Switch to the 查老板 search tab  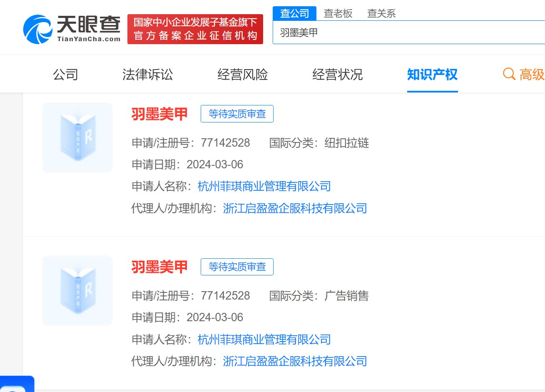pos(338,13)
